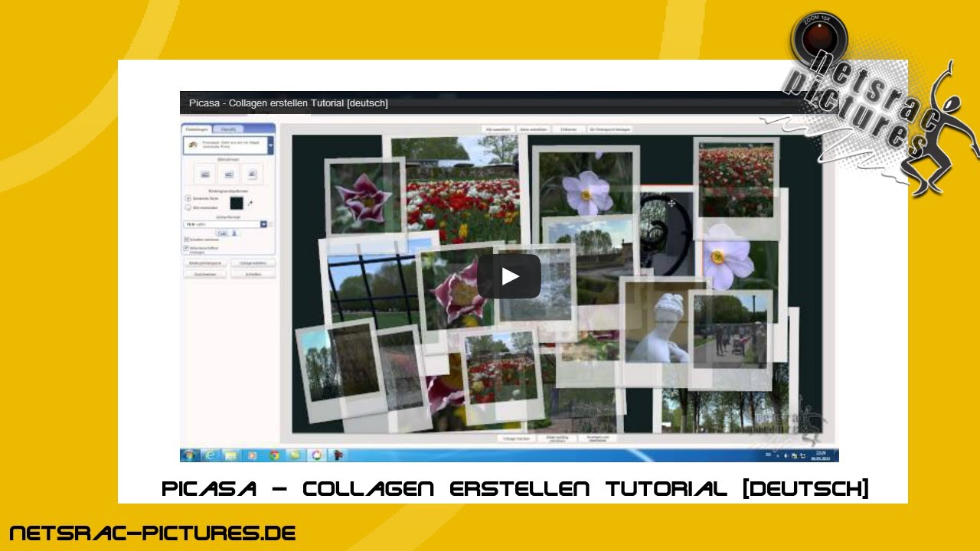This screenshot has width=980, height=551.
Task: Select portrait page orientation icon
Action: point(234,233)
